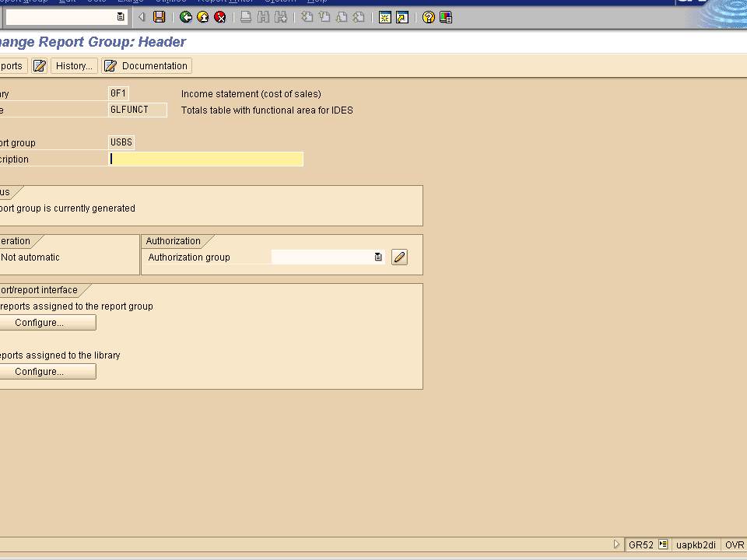Screen dimensions: 747x560
Task: Click the Print icon in the standard toolbar
Action: click(x=245, y=16)
